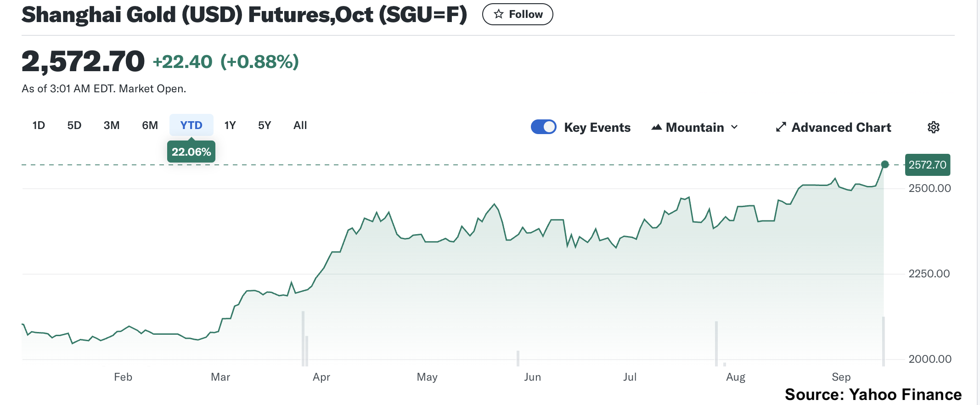Click the YTD range tab

click(x=191, y=125)
